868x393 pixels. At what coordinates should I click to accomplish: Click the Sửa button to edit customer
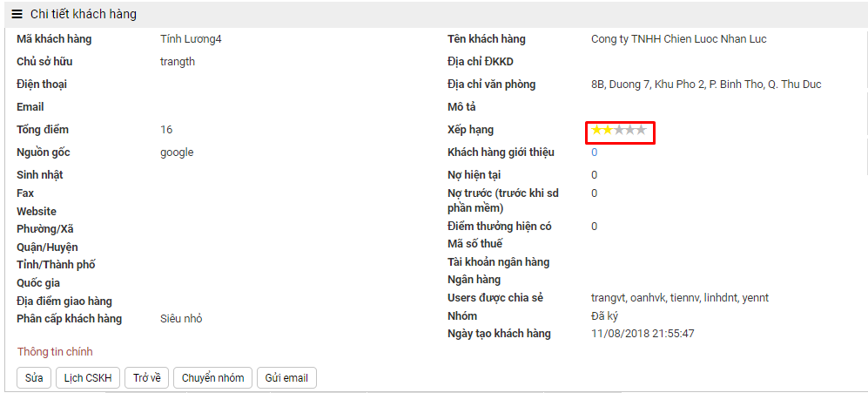tap(34, 378)
